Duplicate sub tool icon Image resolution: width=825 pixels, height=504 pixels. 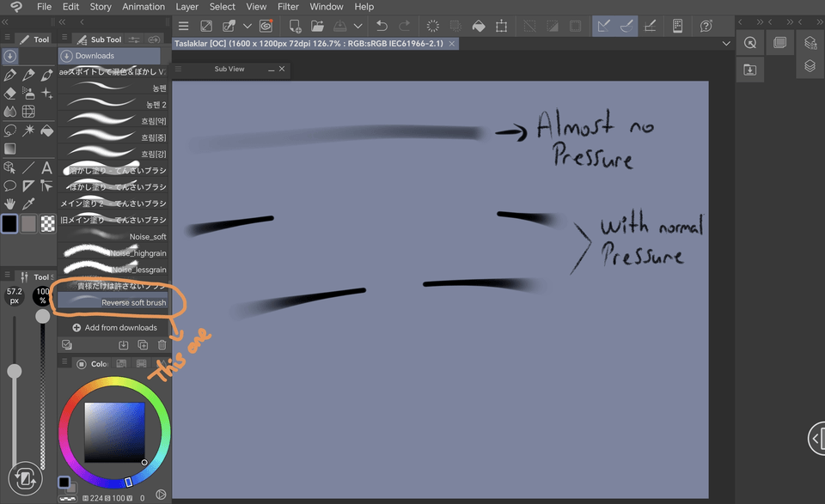(143, 345)
